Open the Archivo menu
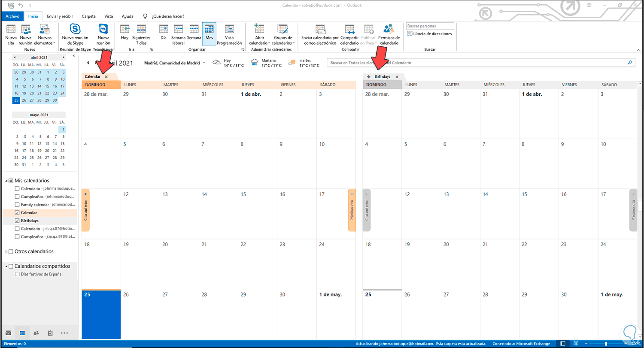This screenshot has height=348, width=644. click(x=12, y=16)
